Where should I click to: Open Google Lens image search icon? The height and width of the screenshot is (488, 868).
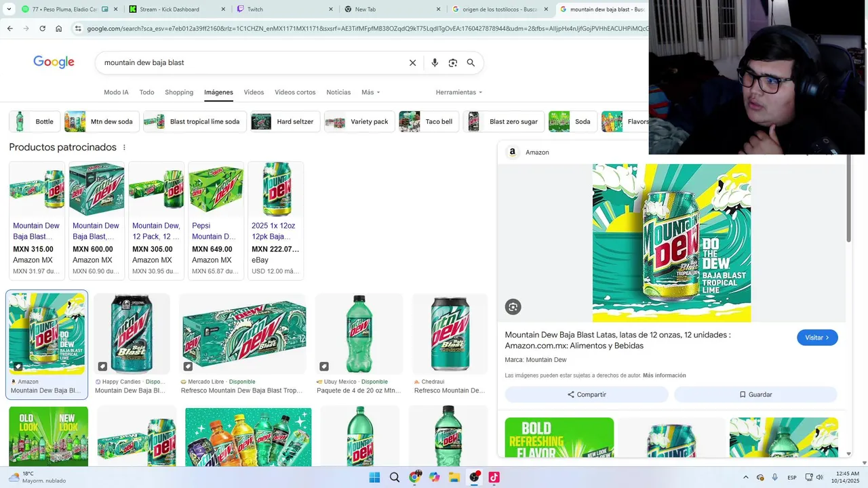point(453,62)
